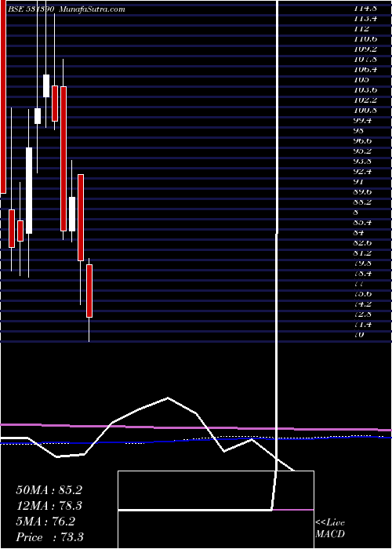Screen dimensions: 392x549
Task: Click the 103.6 price axis label
Action: (x=366, y=90)
